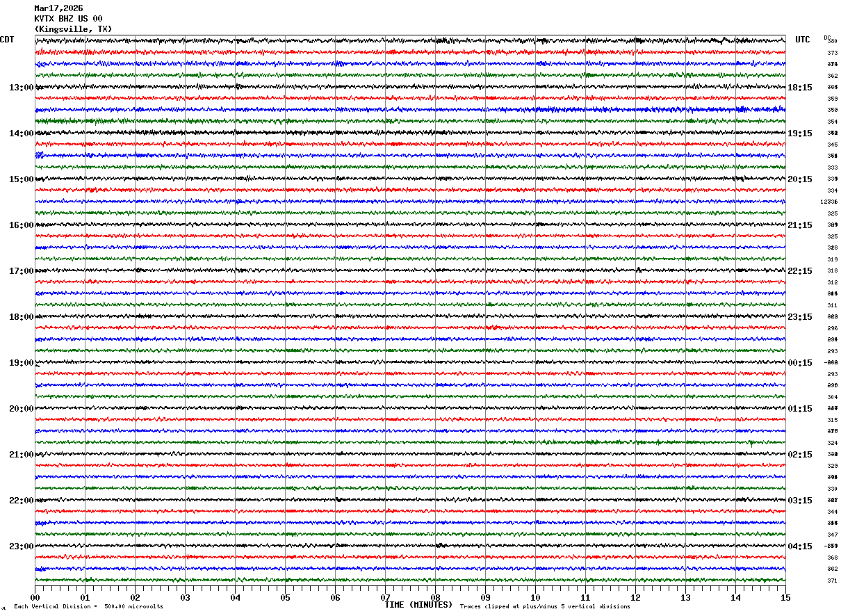
Task: Select the station code KVTX BHZ US 00
Action: tap(68, 19)
